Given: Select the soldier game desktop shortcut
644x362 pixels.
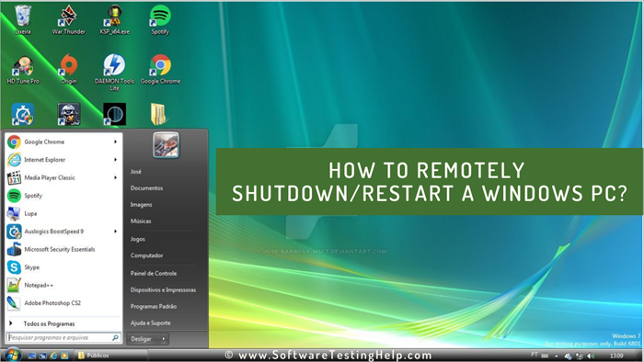Looking at the screenshot, I should coord(69,114).
